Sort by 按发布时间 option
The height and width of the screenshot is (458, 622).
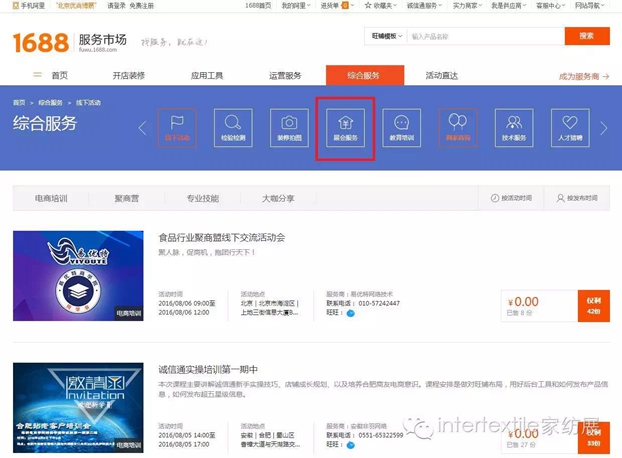[585, 198]
